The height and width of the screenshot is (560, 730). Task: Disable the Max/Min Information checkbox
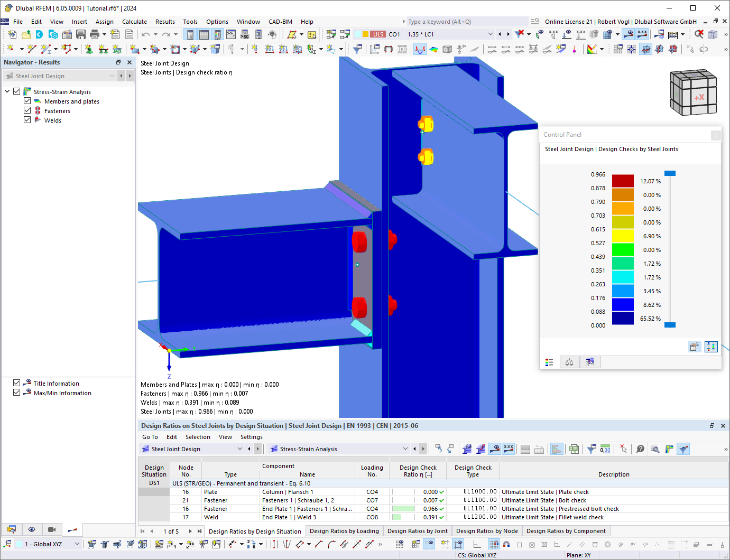point(16,393)
